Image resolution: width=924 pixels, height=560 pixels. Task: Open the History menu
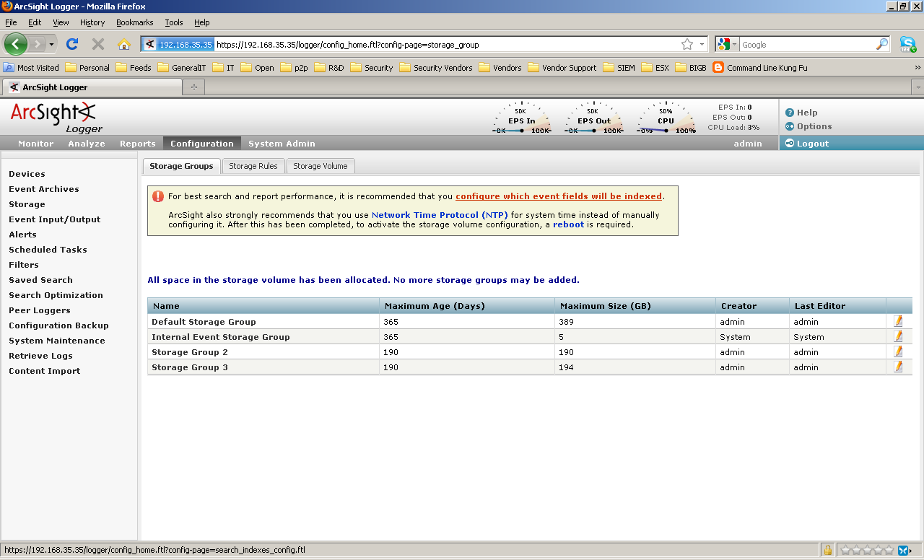click(92, 22)
